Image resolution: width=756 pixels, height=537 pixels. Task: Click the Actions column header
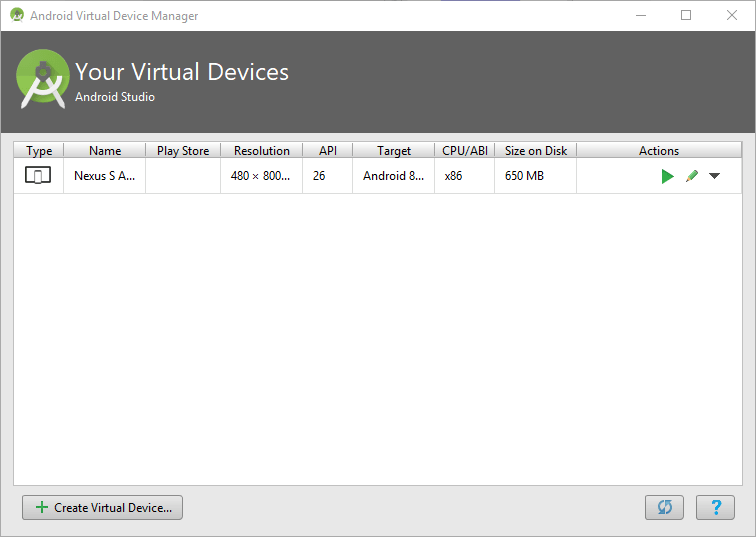click(659, 150)
